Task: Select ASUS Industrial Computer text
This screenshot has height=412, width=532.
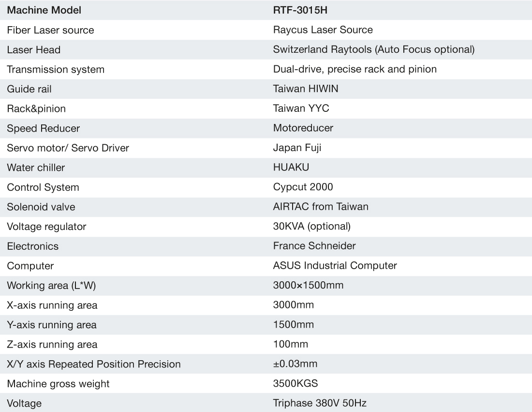Action: pos(335,265)
